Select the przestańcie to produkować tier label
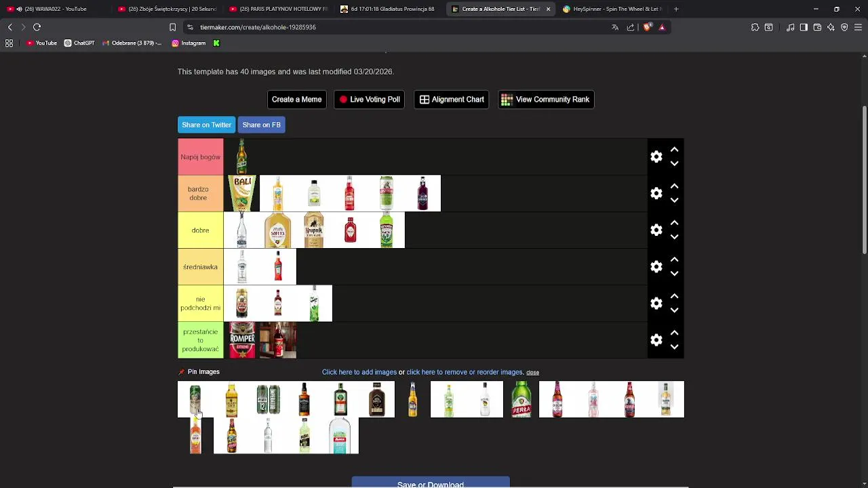Image resolution: width=868 pixels, height=488 pixels. click(200, 340)
